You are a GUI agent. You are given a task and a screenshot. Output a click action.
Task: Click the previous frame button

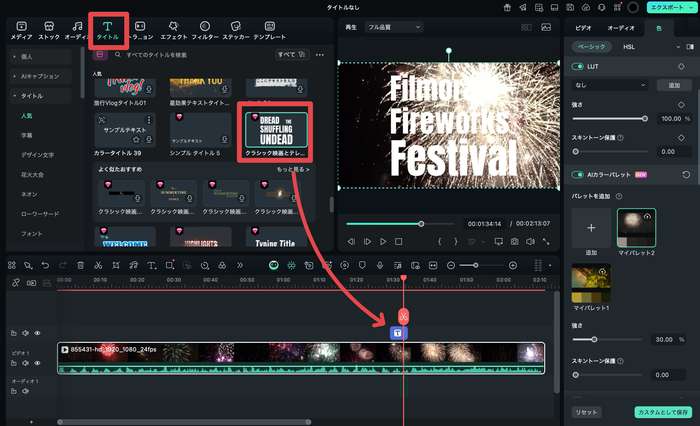(351, 241)
